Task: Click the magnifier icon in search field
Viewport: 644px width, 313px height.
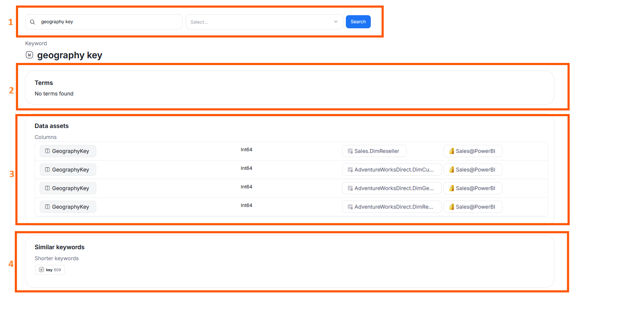Action: tap(33, 22)
